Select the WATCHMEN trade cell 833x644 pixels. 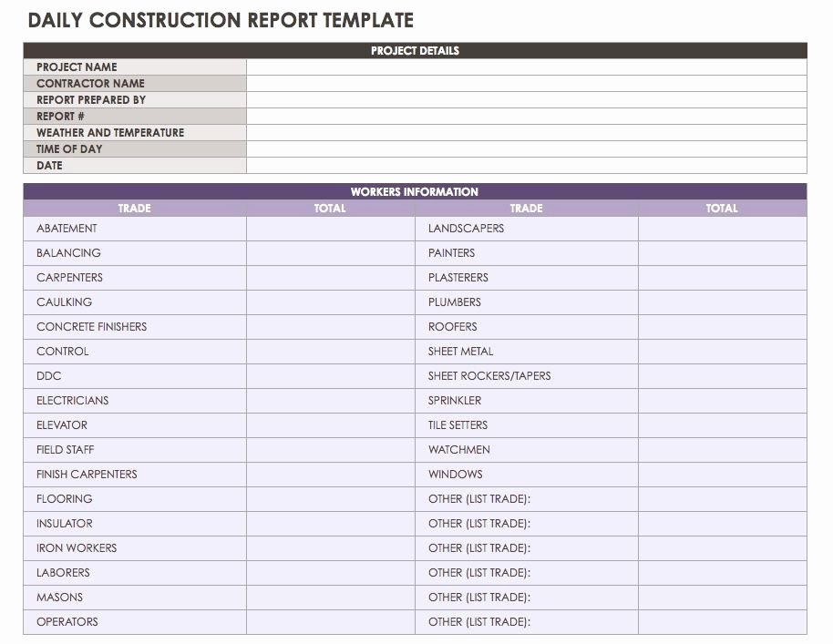(527, 450)
